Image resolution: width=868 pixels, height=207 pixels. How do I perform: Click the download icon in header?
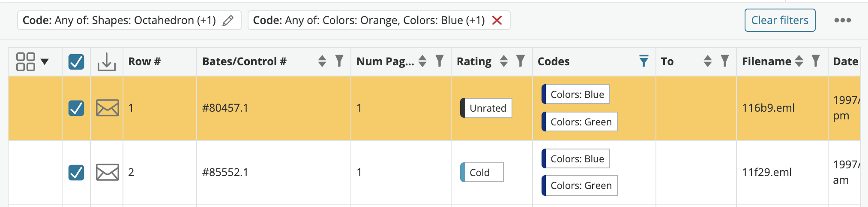pyautogui.click(x=107, y=62)
